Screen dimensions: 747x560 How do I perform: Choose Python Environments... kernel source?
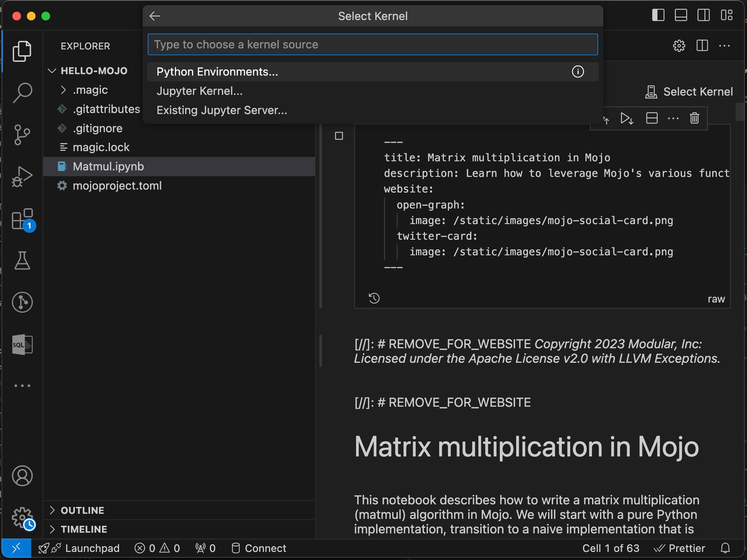point(373,72)
